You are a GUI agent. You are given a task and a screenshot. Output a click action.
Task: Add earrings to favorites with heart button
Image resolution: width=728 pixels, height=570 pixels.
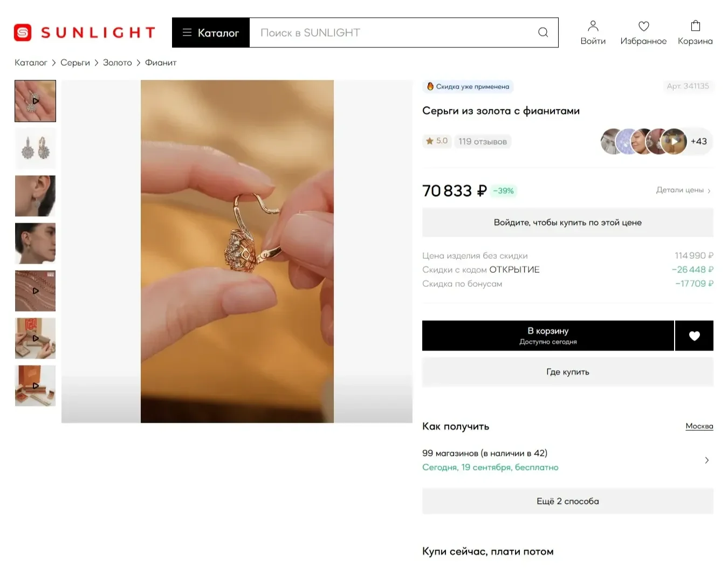pyautogui.click(x=694, y=335)
